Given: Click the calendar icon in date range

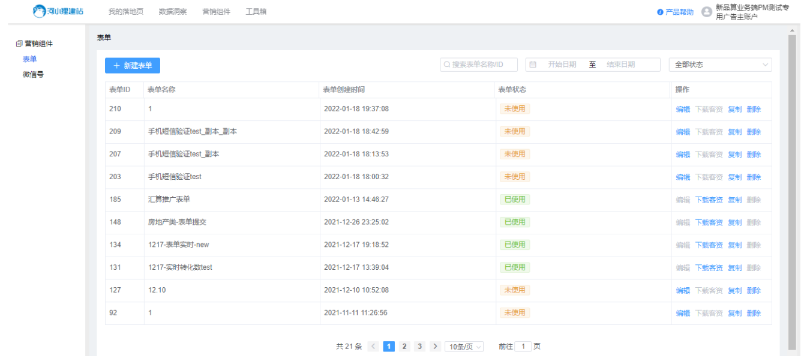Looking at the screenshot, I should point(533,65).
